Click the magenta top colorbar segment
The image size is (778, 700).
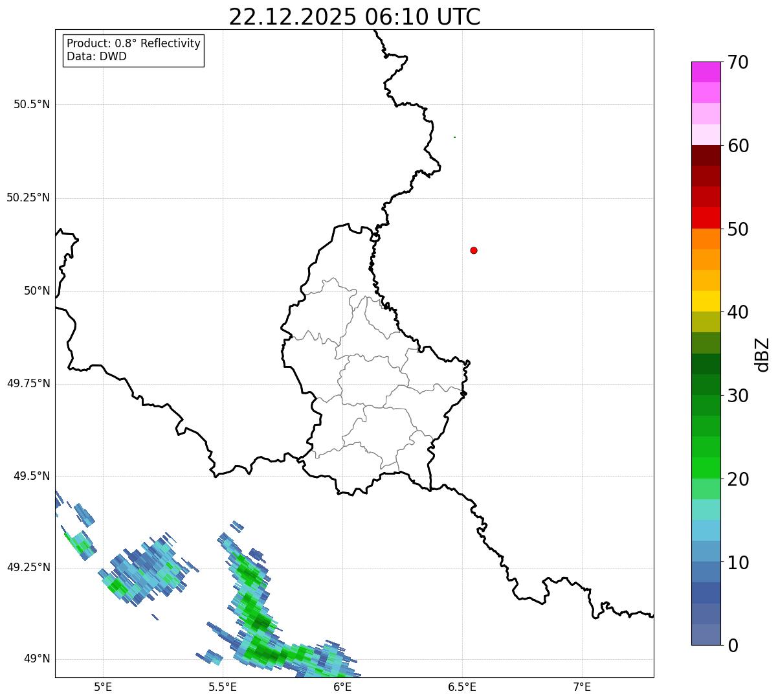(706, 72)
